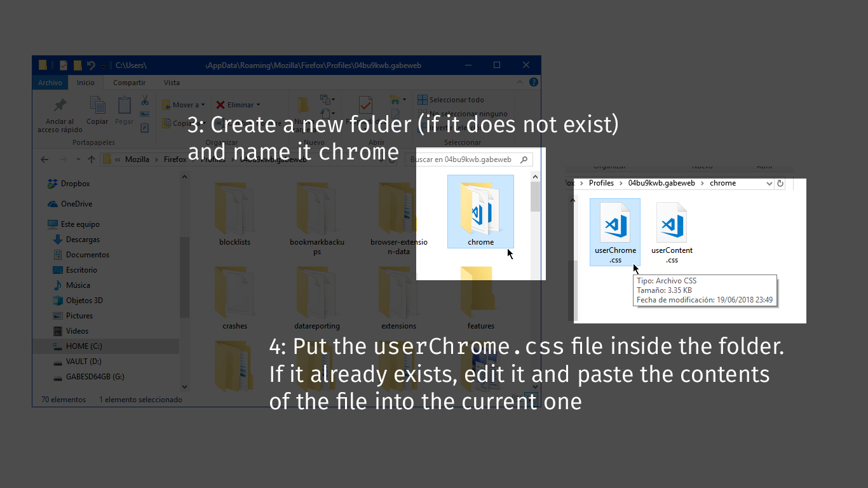This screenshot has height=488, width=868.
Task: Select Objetos 3D in navigation pane
Action: [x=85, y=301]
